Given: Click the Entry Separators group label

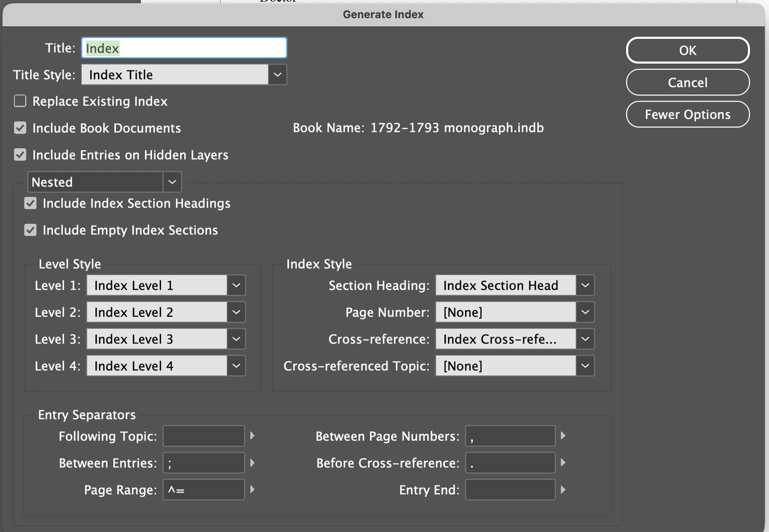Looking at the screenshot, I should pyautogui.click(x=87, y=415).
